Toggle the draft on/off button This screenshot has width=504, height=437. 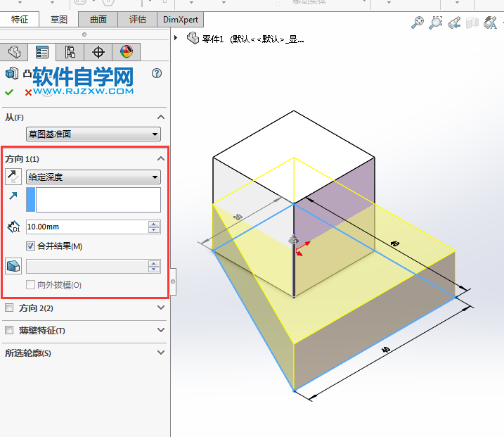click(x=13, y=266)
